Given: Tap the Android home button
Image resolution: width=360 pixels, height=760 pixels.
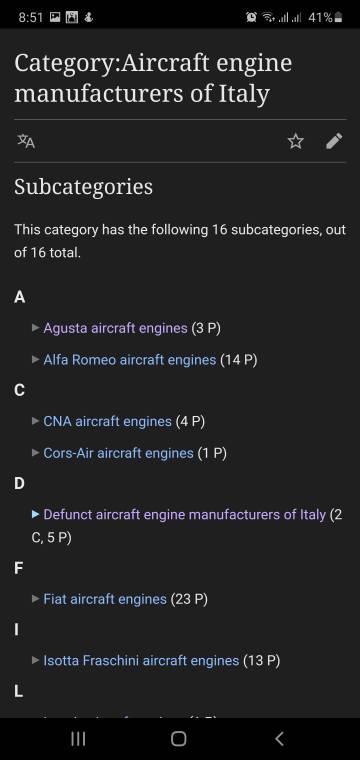Looking at the screenshot, I should pos(179,738).
